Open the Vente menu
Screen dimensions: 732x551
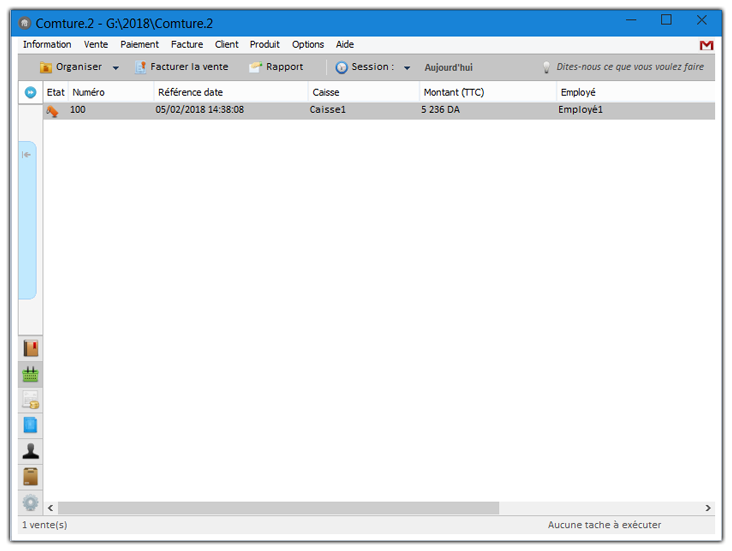click(96, 45)
